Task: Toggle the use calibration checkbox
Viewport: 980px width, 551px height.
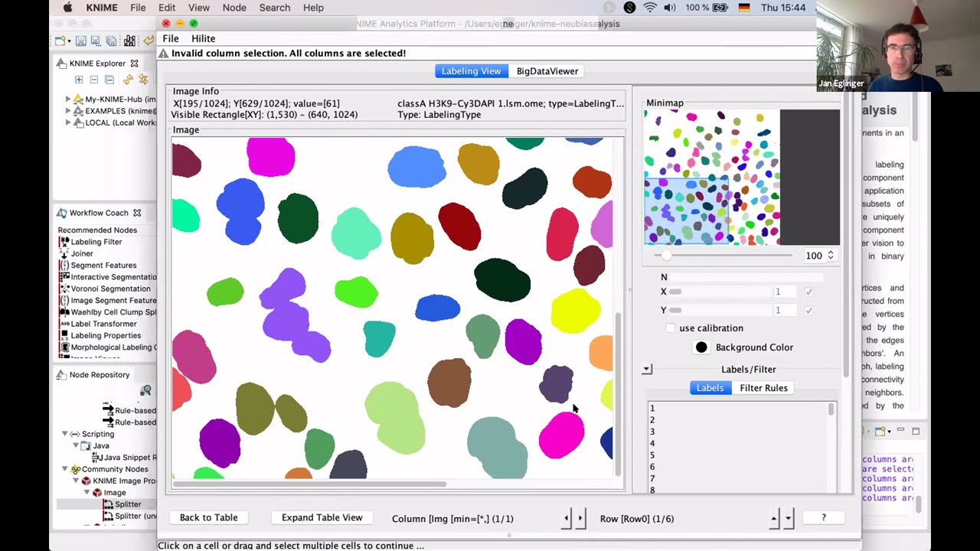Action: coord(671,328)
